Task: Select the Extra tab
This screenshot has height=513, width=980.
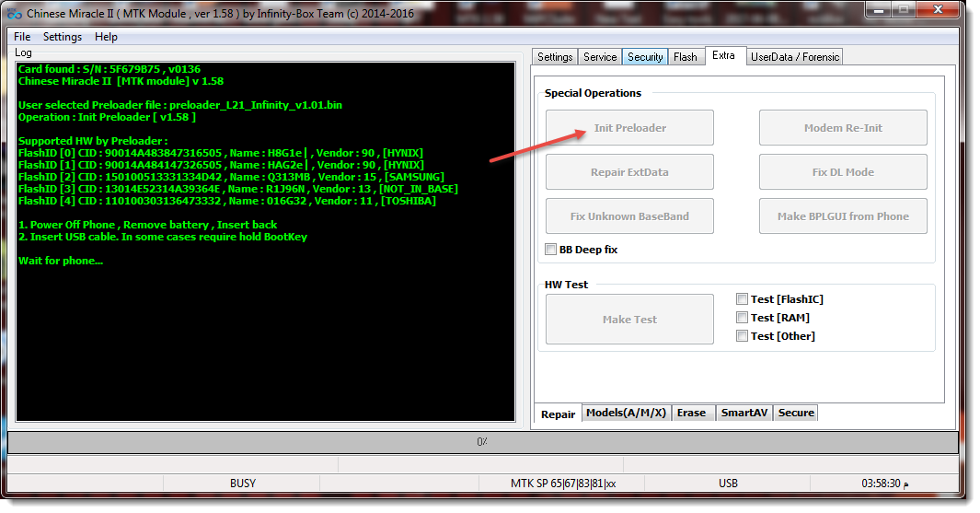Action: [x=724, y=55]
